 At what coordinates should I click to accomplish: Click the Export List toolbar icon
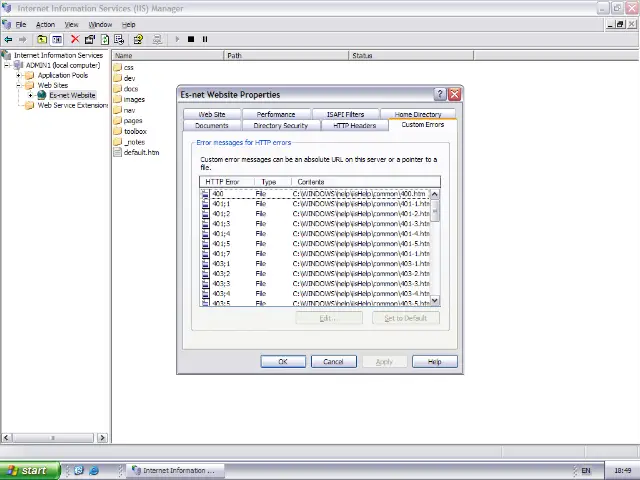119,40
